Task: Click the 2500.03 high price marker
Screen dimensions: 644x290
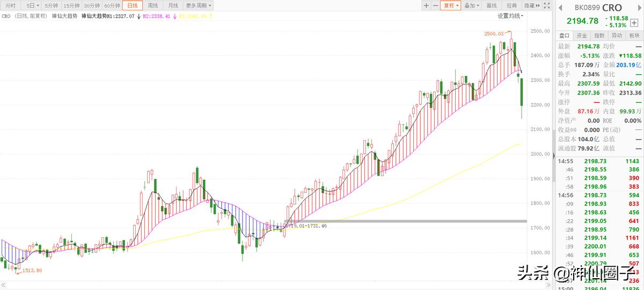Action: [493, 33]
